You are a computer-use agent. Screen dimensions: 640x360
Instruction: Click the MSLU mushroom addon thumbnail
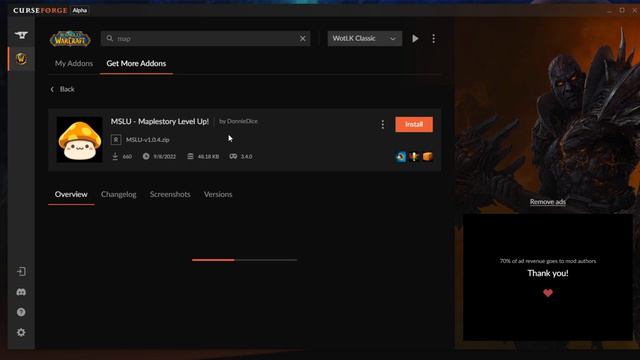point(80,140)
